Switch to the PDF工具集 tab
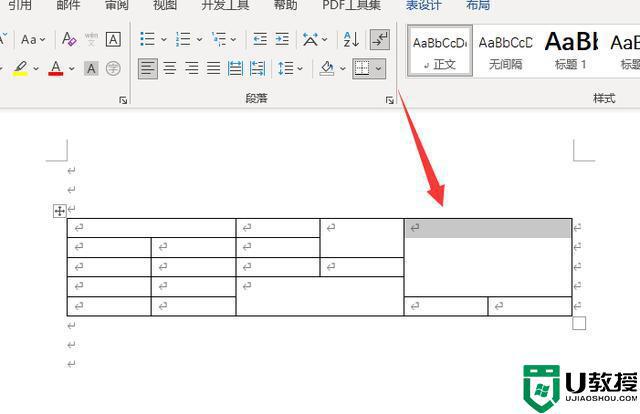 (x=351, y=5)
